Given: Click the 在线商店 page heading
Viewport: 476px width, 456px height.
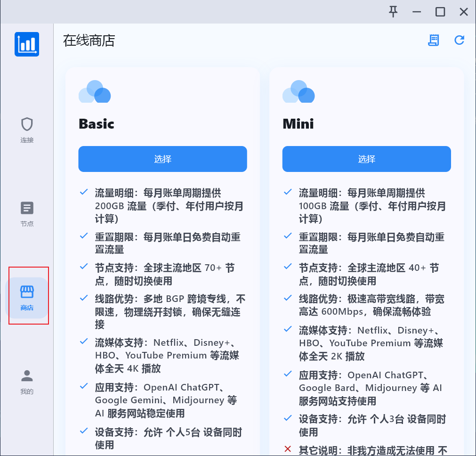Looking at the screenshot, I should pyautogui.click(x=89, y=41).
